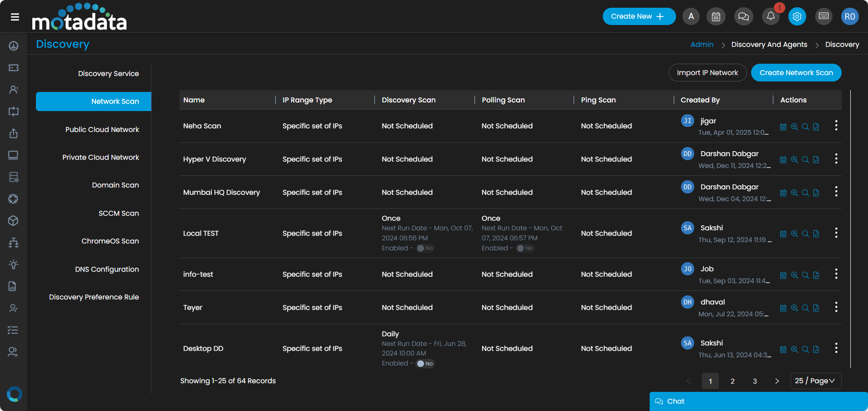Click the Import IP Network button

707,73
